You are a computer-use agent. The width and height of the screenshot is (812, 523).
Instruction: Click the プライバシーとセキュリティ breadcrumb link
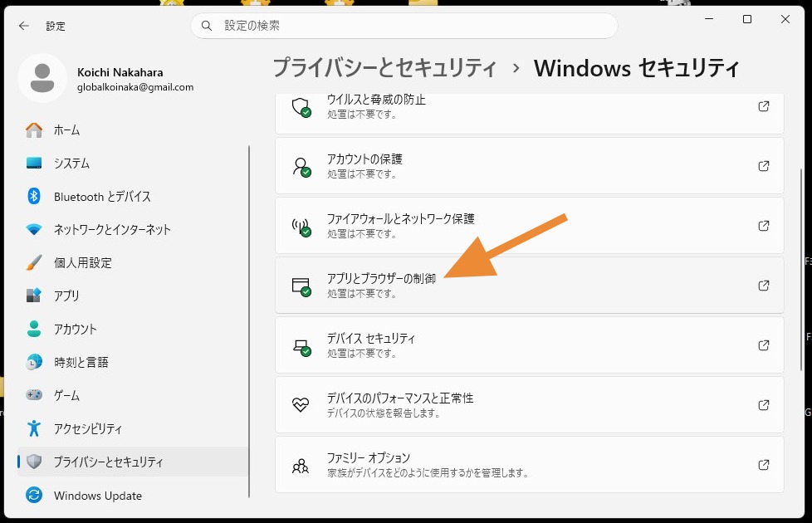[384, 68]
